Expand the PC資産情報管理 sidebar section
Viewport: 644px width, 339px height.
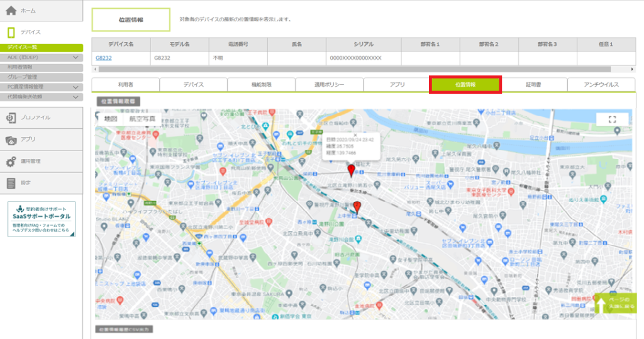tap(75, 87)
